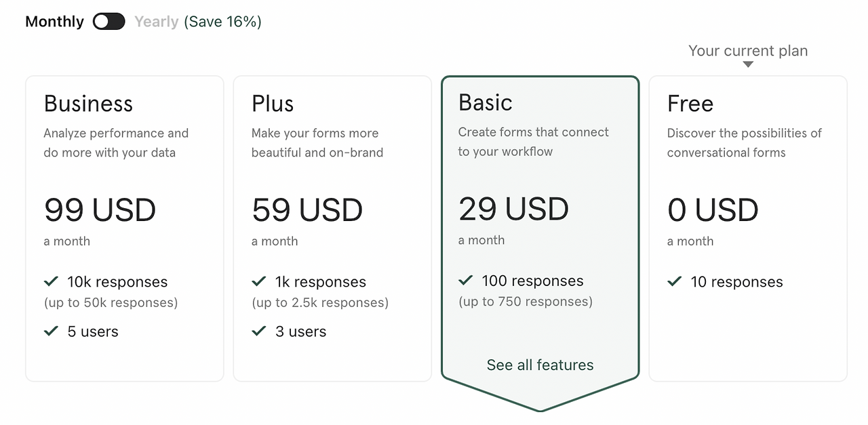Click the checkmark beside 10k responses
The height and width of the screenshot is (425, 868).
point(51,281)
